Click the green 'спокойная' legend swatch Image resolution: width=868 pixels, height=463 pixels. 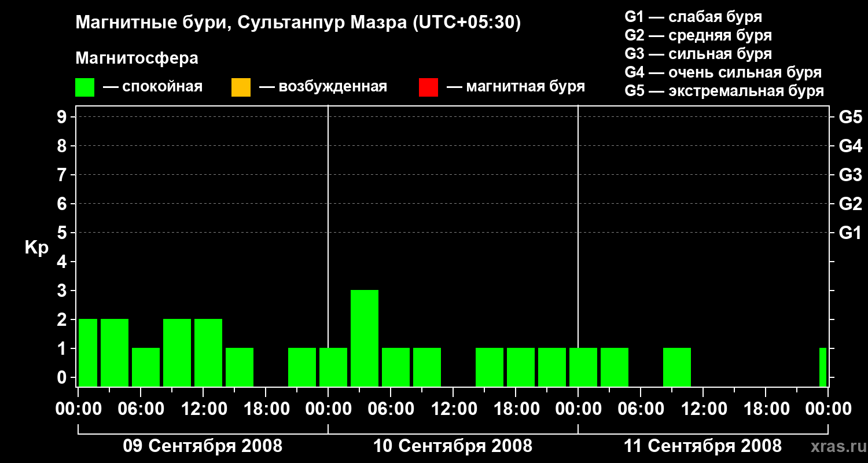point(85,87)
